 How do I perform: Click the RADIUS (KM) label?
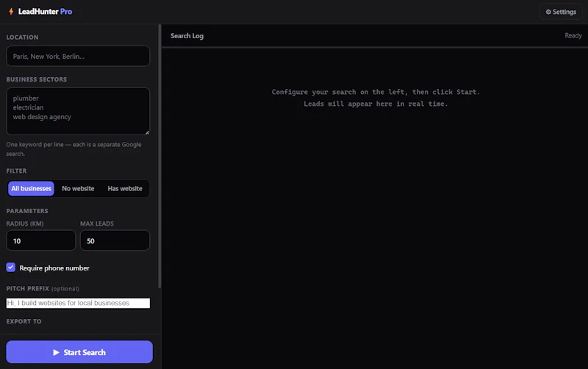point(25,223)
